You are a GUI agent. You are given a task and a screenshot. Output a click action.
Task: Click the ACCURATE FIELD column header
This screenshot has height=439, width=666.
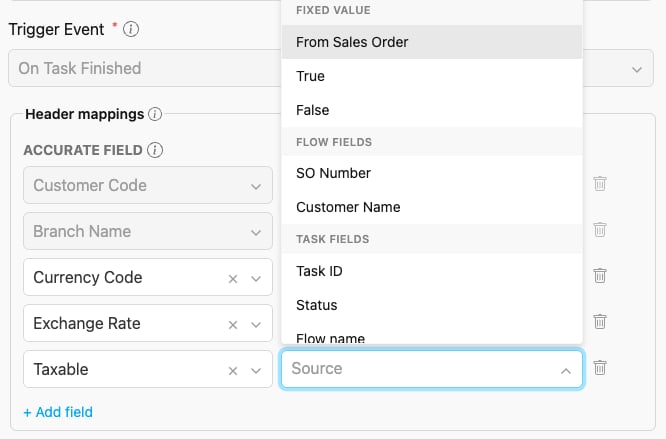point(83,150)
